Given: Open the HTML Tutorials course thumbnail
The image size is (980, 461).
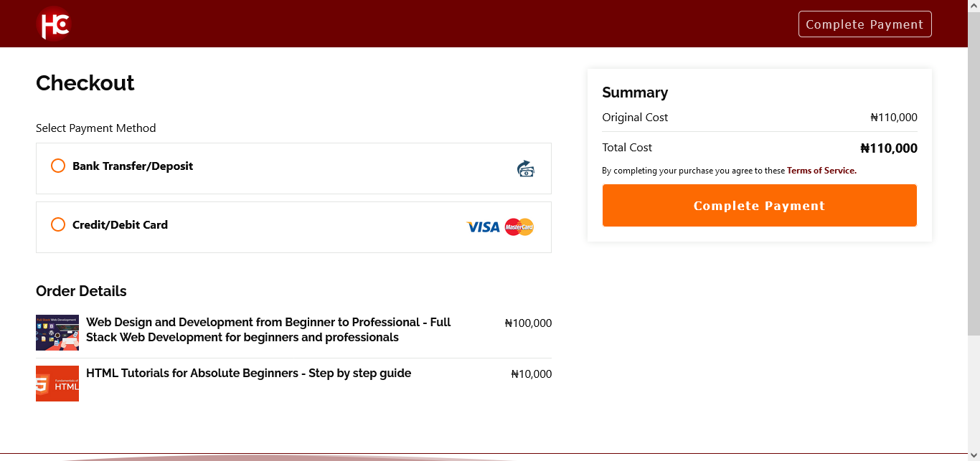Looking at the screenshot, I should (57, 384).
